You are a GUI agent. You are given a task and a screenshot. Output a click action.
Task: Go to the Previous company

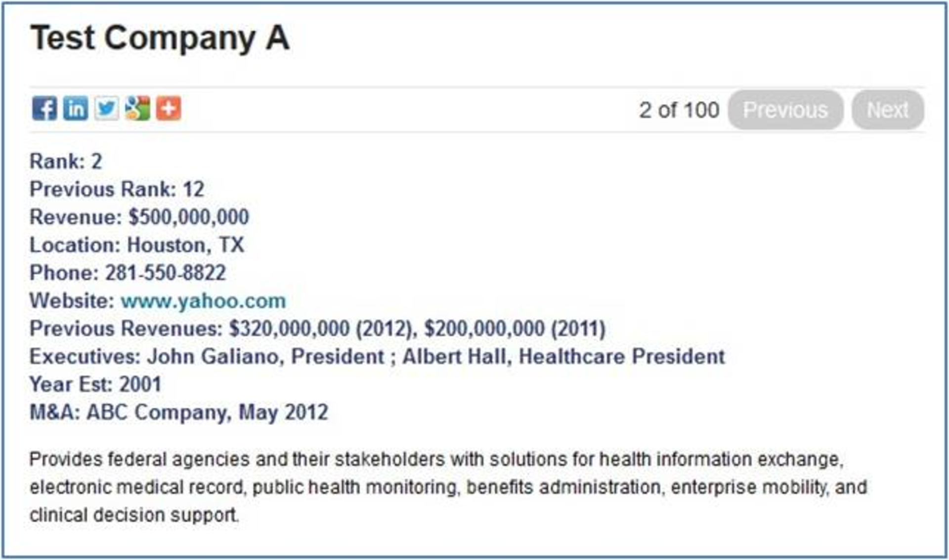pos(785,110)
